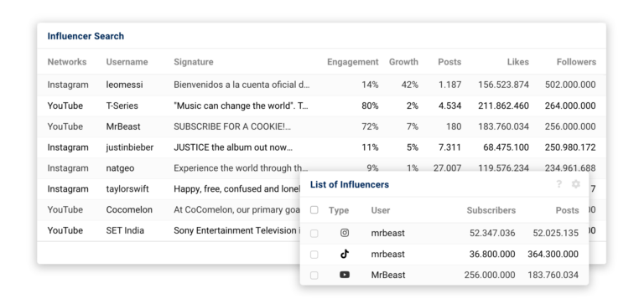The image size is (644, 304).
Task: Sort by the Username column header
Action: [127, 62]
